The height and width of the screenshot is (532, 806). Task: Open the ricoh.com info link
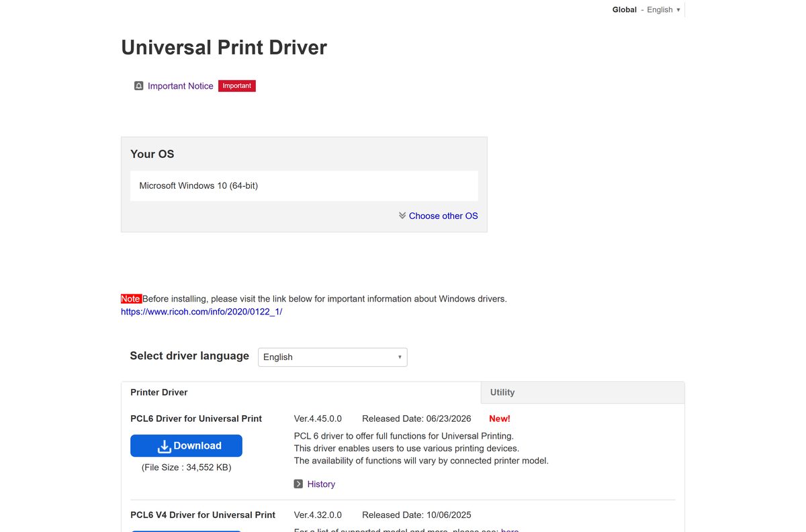click(x=201, y=312)
